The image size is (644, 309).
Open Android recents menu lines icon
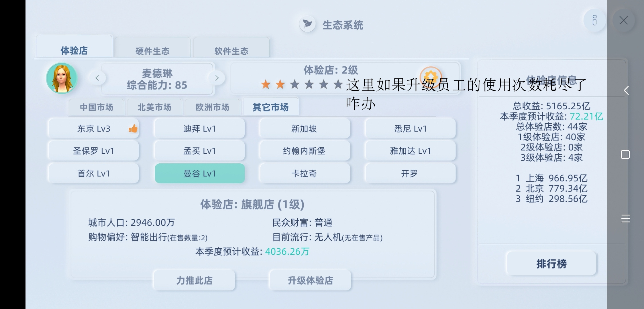pyautogui.click(x=626, y=219)
